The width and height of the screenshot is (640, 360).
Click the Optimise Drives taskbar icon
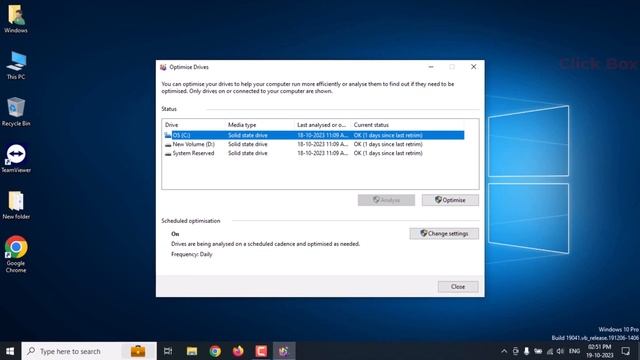(x=284, y=351)
